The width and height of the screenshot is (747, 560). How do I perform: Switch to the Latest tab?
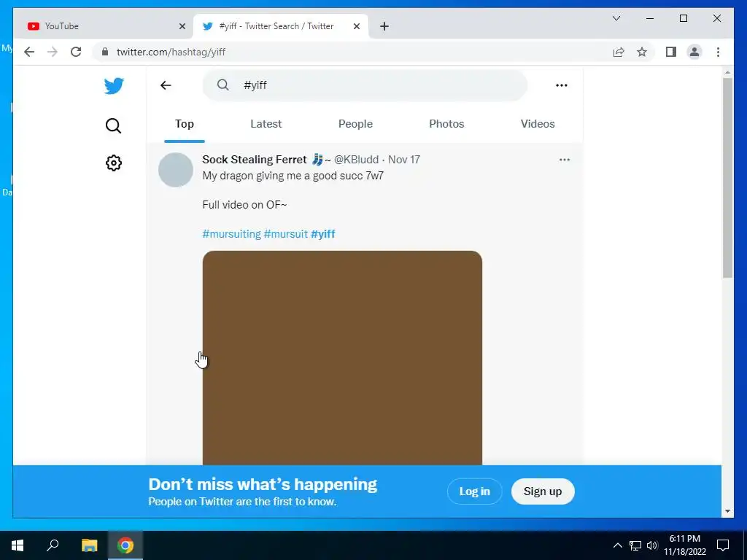pyautogui.click(x=266, y=124)
